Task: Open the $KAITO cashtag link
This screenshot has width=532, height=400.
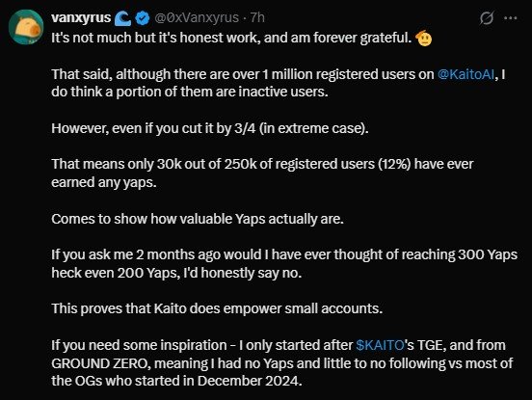Action: click(x=380, y=345)
